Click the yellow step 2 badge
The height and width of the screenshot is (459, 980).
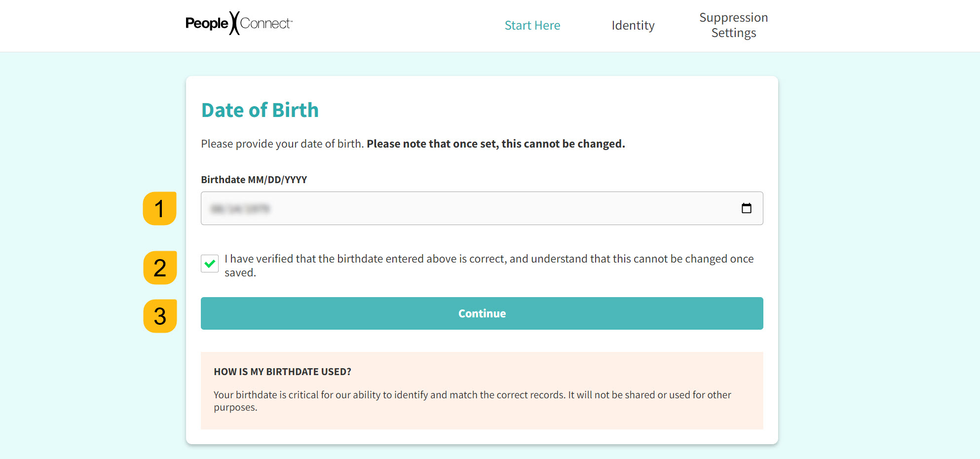(x=160, y=268)
